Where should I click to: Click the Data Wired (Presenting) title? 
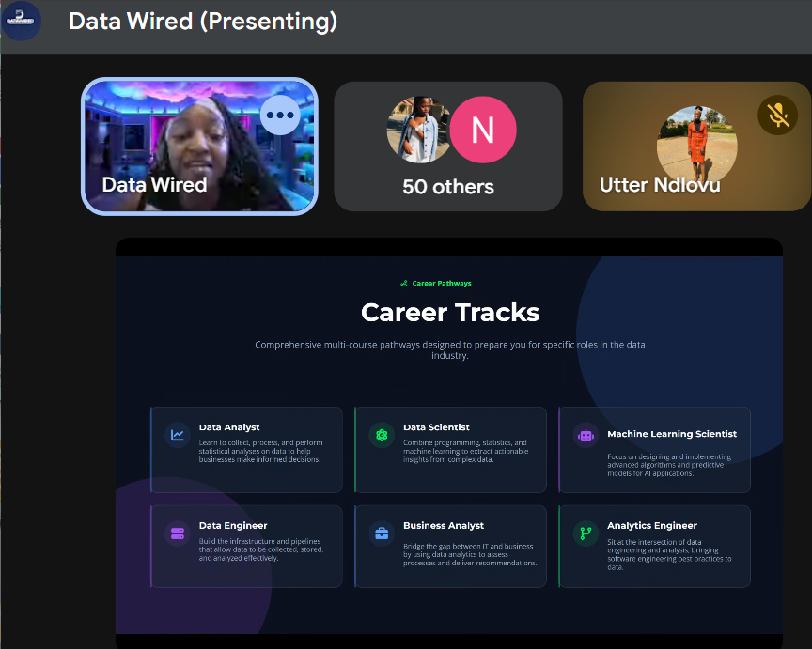point(203,22)
